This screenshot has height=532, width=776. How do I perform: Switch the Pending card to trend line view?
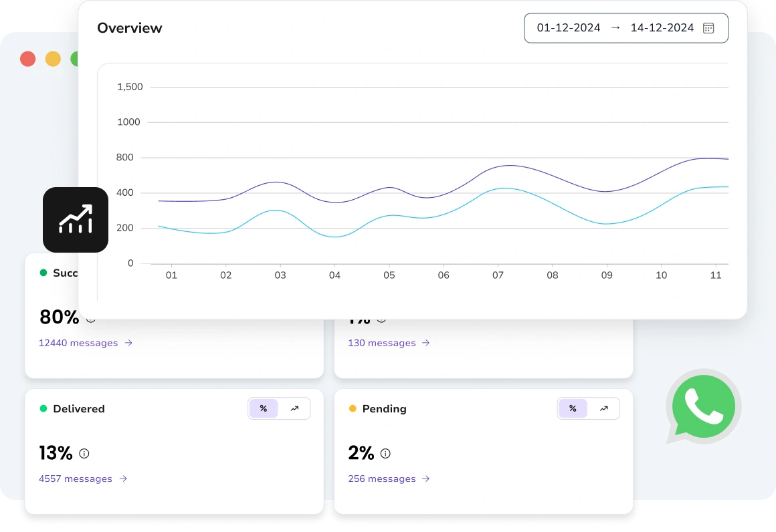[603, 408]
